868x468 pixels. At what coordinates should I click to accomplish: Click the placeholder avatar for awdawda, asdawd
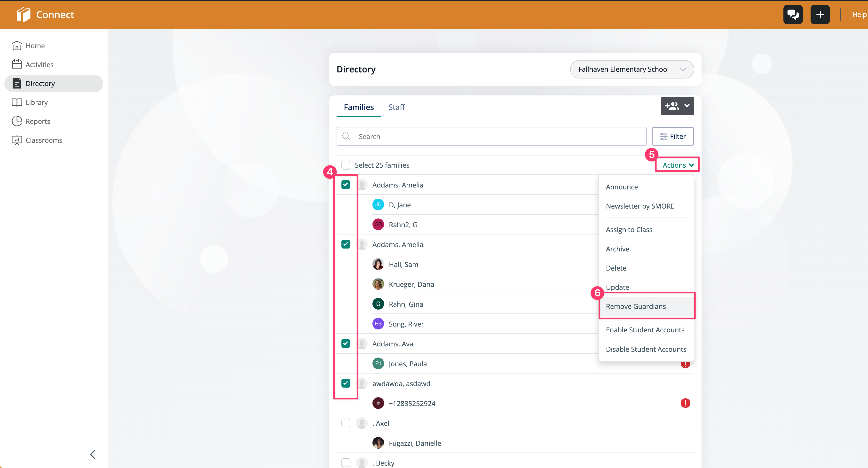(362, 383)
